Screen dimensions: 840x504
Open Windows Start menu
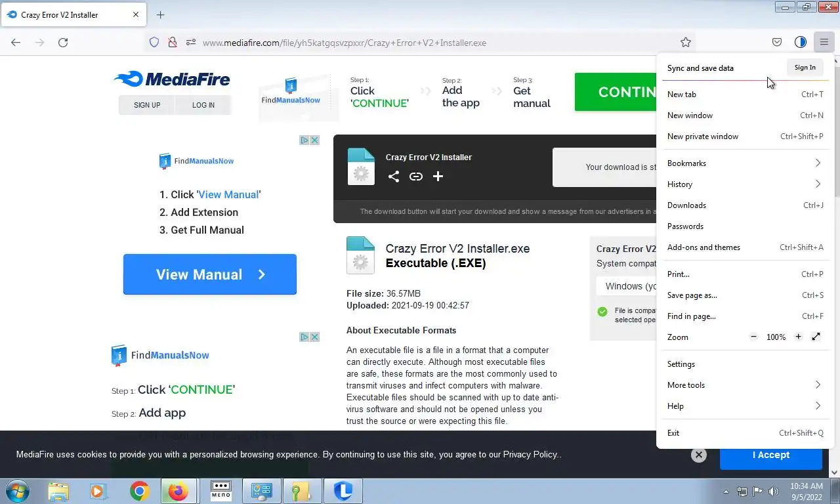tap(16, 491)
